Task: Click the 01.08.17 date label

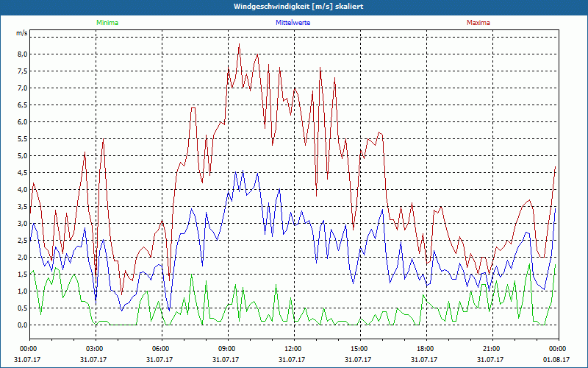Action: 557,359
